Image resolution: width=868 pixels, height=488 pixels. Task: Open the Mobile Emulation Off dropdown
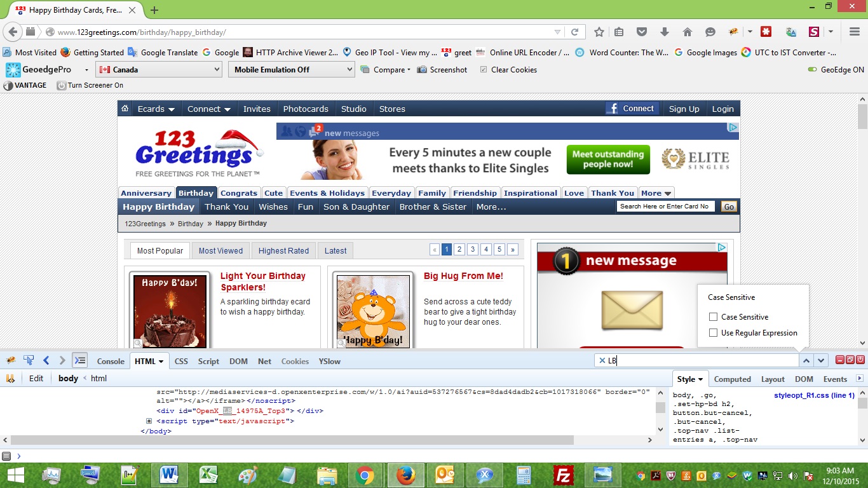point(292,70)
